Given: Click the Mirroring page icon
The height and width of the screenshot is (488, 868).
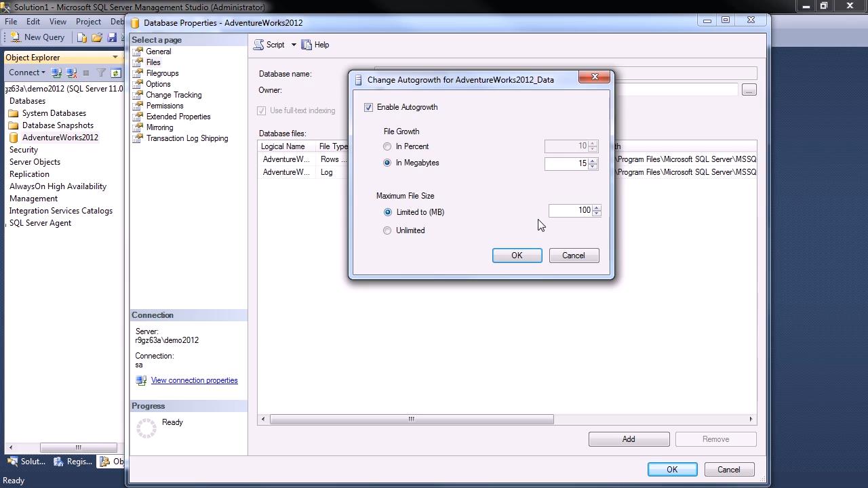Looking at the screenshot, I should [x=138, y=127].
